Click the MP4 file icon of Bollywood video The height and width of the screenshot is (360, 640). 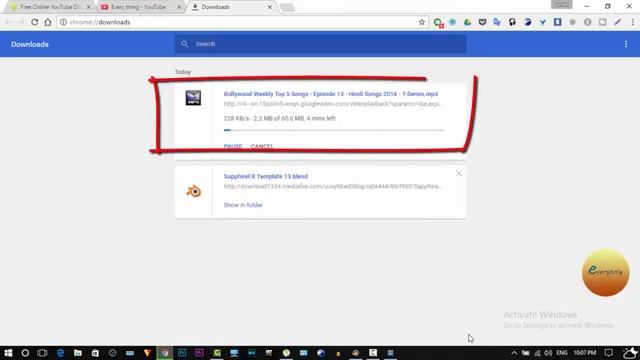pos(193,98)
